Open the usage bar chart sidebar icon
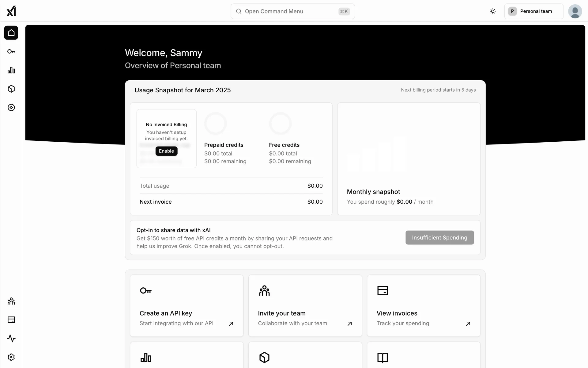This screenshot has height=368, width=588. (x=11, y=70)
